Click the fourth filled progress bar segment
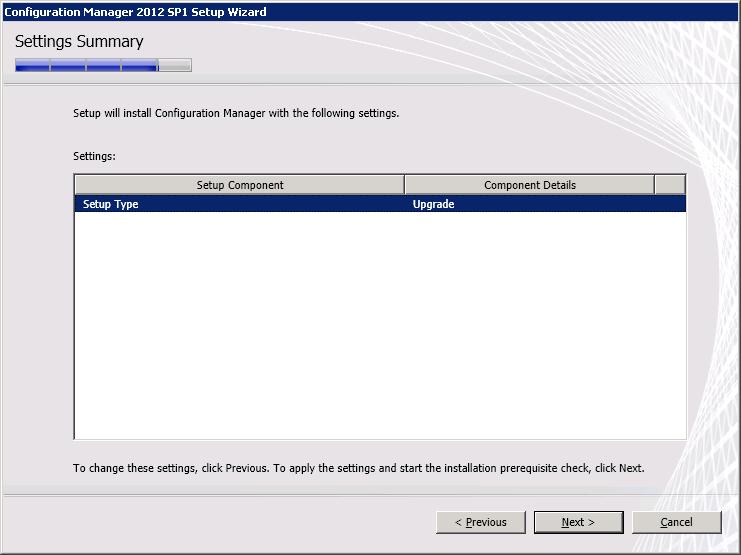Screen dimensions: 741x555 pyautogui.click(x=140, y=66)
